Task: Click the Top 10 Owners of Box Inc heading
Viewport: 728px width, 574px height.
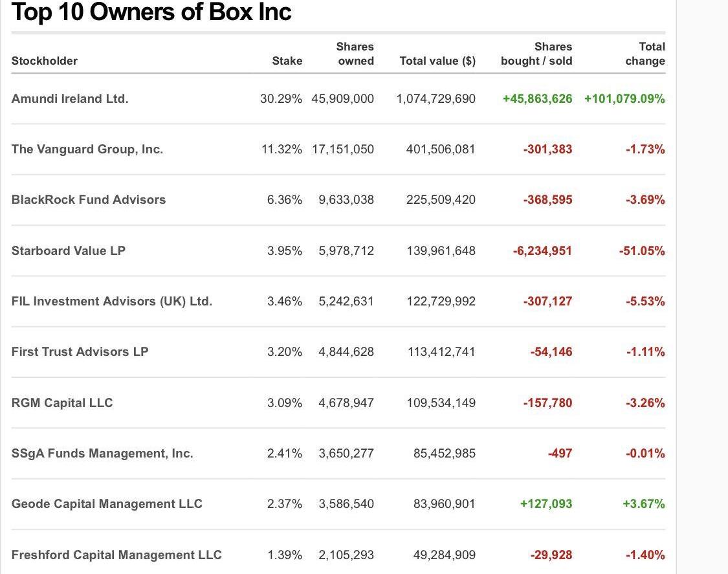Action: [151, 12]
